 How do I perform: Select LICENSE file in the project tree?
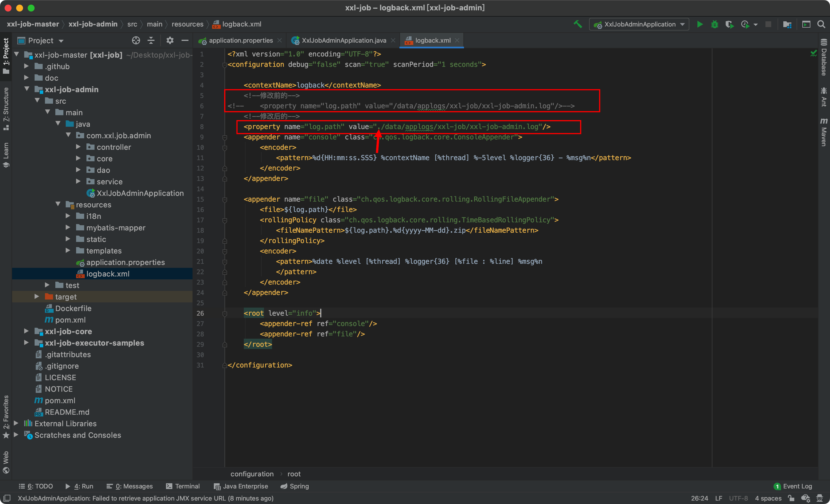coord(60,377)
